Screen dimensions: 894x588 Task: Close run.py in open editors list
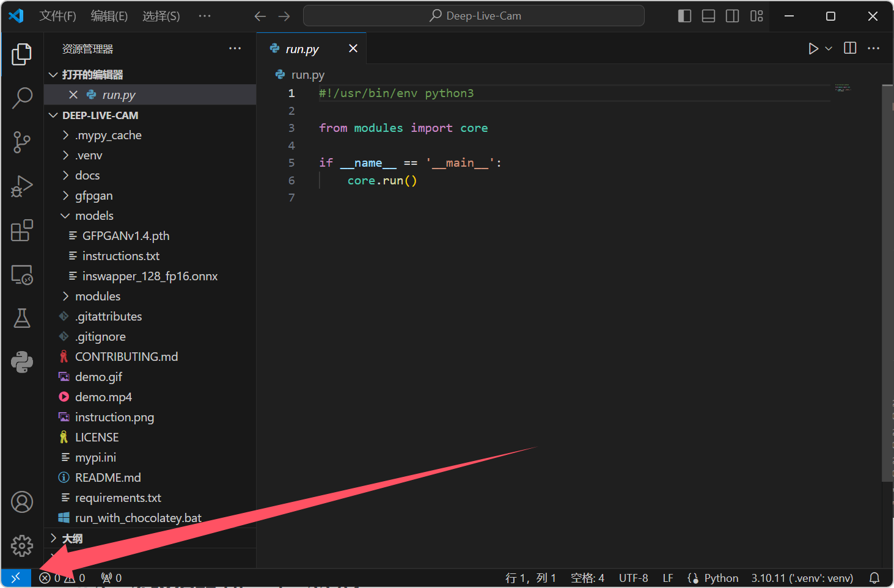tap(73, 95)
